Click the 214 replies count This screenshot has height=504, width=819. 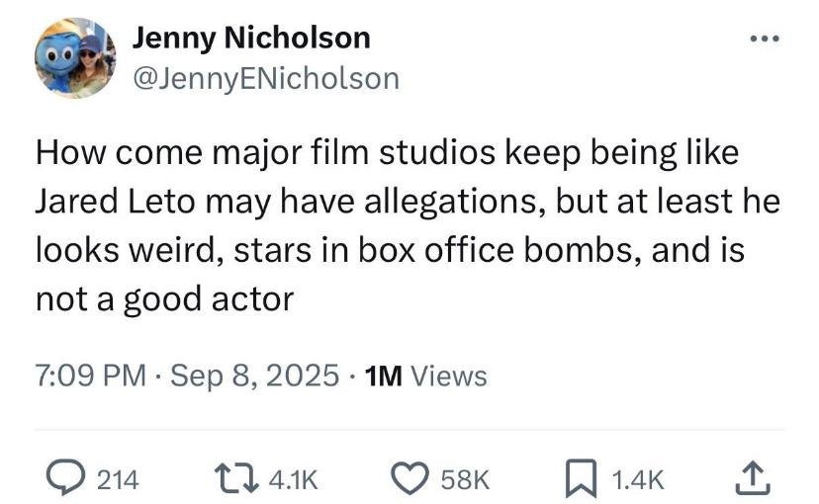tap(118, 479)
